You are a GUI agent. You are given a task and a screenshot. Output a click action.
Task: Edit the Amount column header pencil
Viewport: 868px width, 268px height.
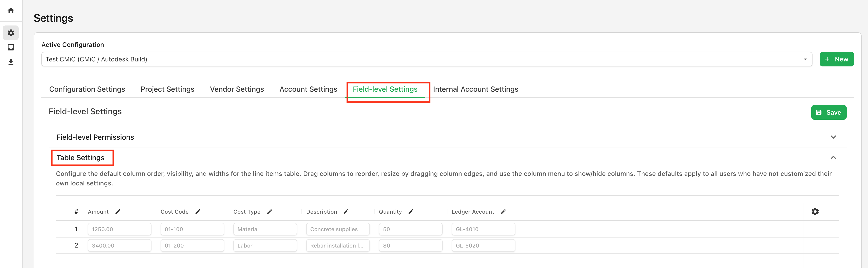click(x=118, y=212)
